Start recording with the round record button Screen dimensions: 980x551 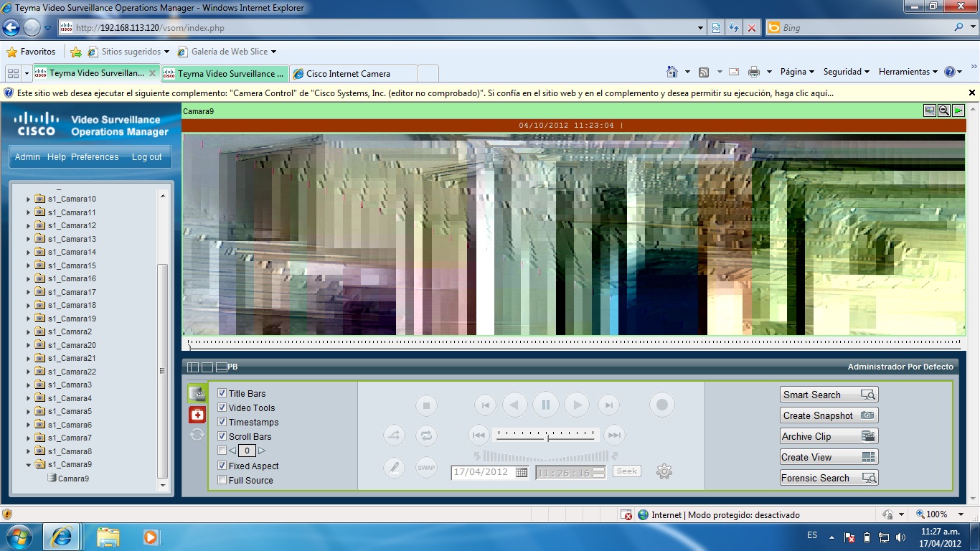point(662,405)
